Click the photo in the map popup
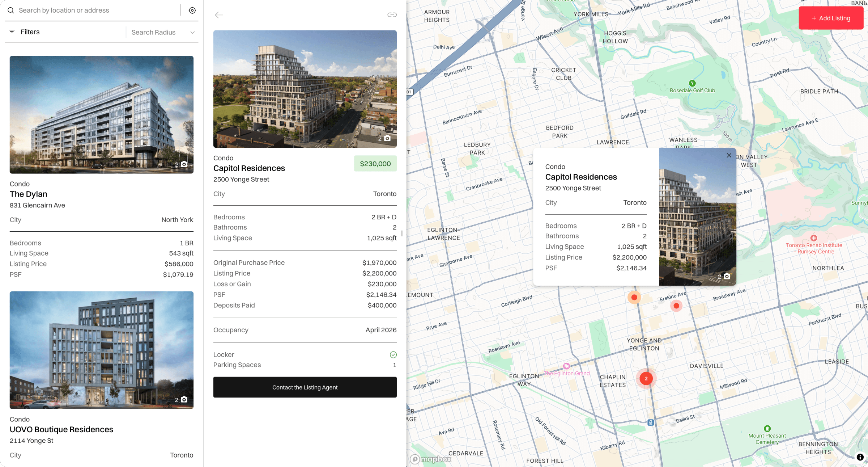 click(698, 216)
